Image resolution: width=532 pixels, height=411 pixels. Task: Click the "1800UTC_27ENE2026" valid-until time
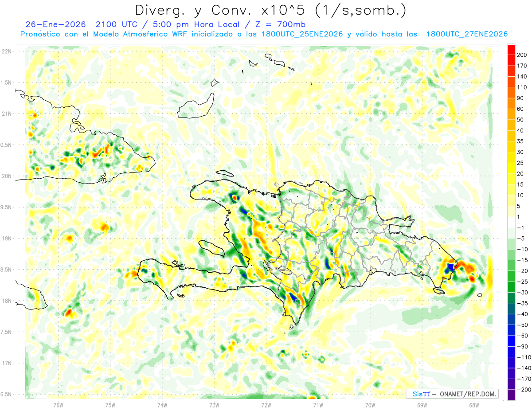coord(467,34)
